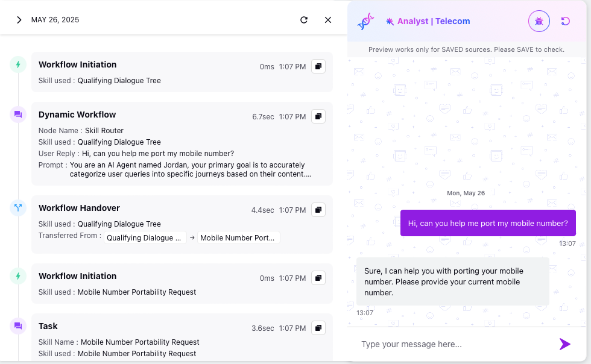591x364 pixels.
Task: Open the Qualifying Dialogue source chip
Action: [x=145, y=238]
